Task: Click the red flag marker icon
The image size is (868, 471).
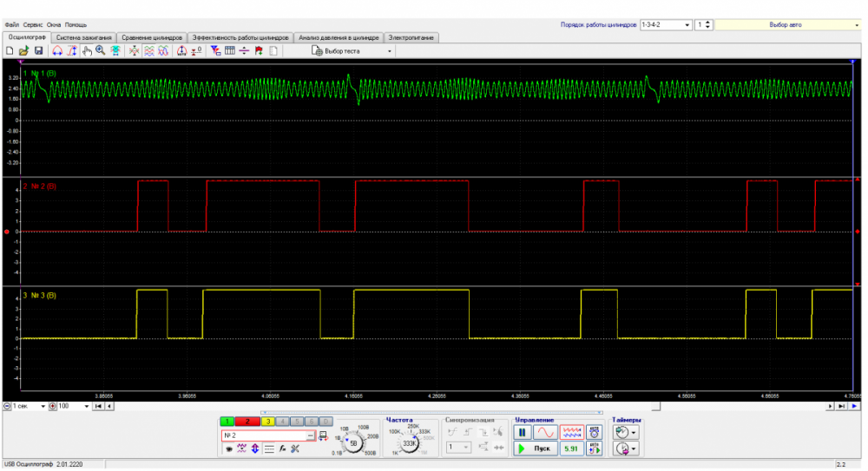Action: coord(259,51)
